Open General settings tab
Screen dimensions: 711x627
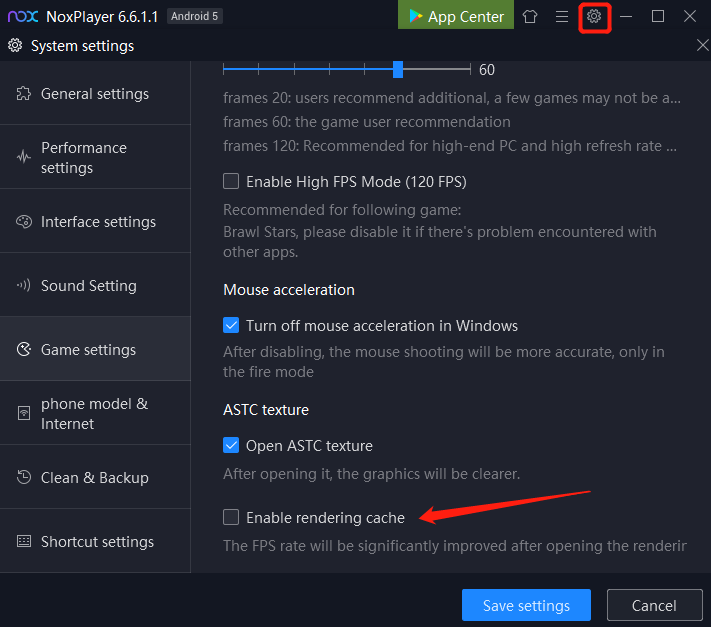click(95, 93)
